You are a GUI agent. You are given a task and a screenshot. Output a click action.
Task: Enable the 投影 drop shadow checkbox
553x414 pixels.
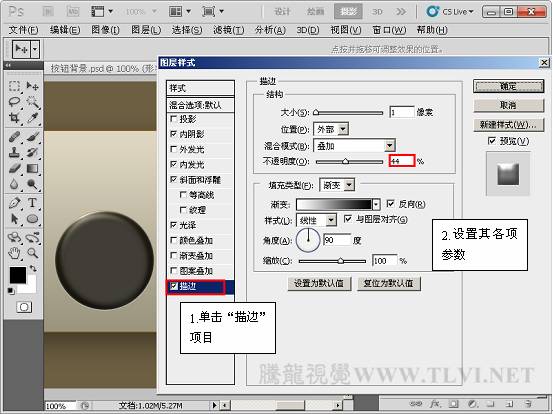tap(174, 119)
